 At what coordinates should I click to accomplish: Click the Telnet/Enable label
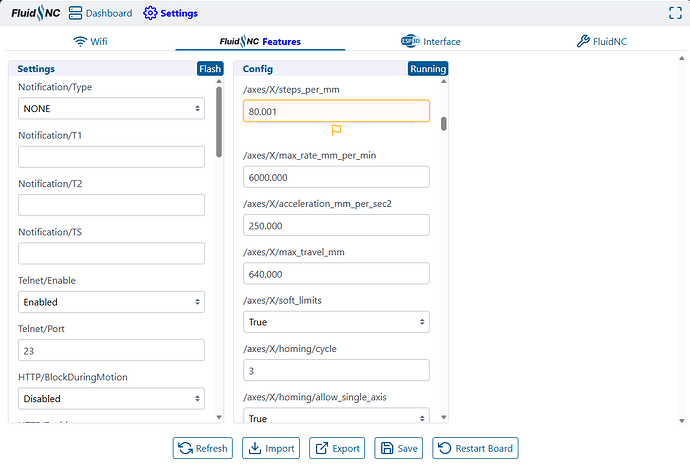click(x=47, y=281)
